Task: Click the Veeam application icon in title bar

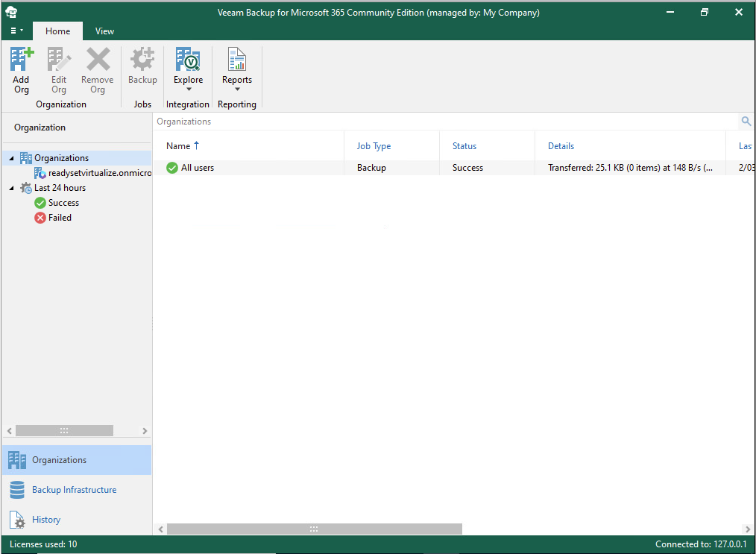Action: tap(11, 12)
